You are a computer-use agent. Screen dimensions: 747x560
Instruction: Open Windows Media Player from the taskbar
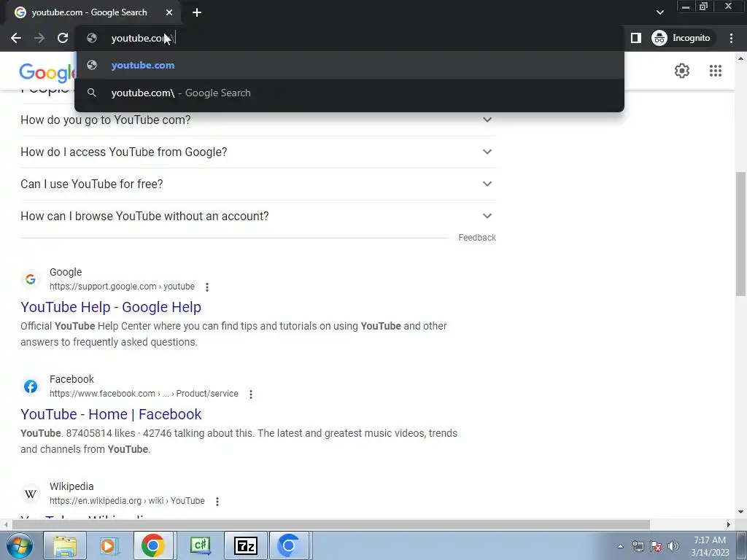[x=108, y=545]
